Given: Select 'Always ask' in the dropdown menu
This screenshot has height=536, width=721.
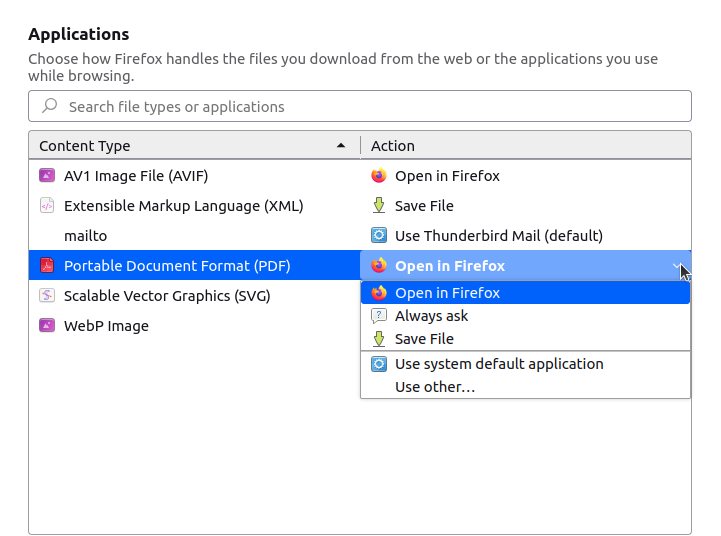Looking at the screenshot, I should (x=431, y=316).
